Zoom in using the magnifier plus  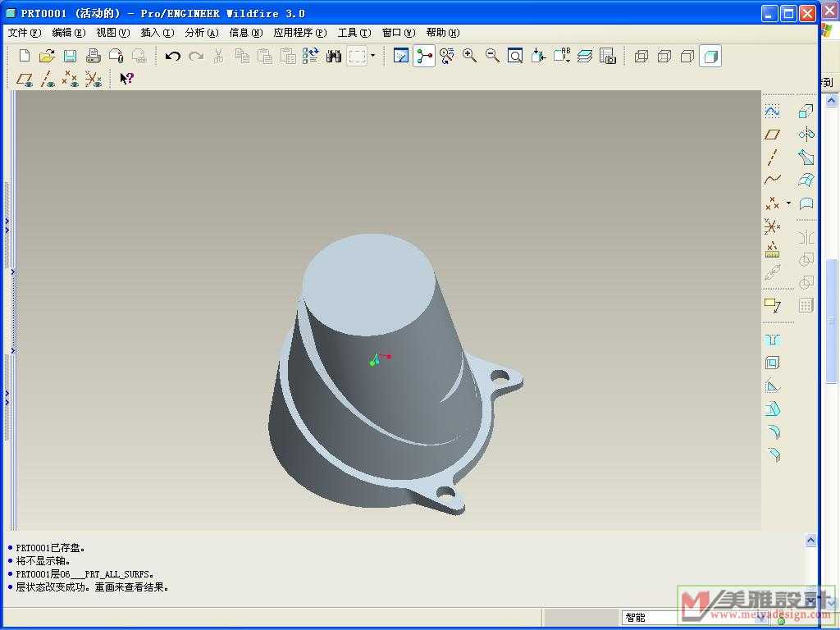(470, 56)
